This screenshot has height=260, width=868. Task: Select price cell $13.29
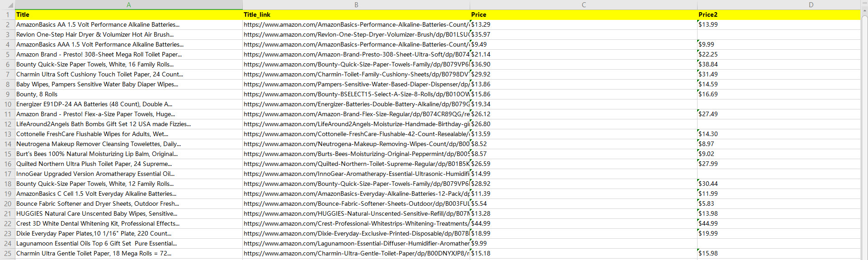coord(584,24)
